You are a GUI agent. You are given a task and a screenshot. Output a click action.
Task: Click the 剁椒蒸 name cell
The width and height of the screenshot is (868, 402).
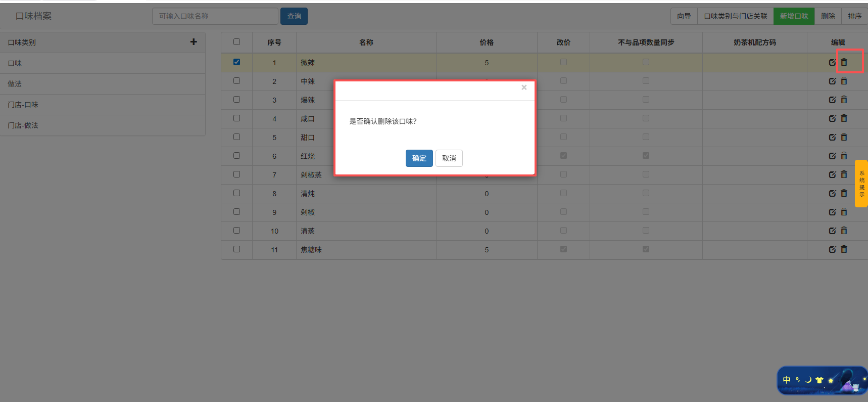coord(366,175)
